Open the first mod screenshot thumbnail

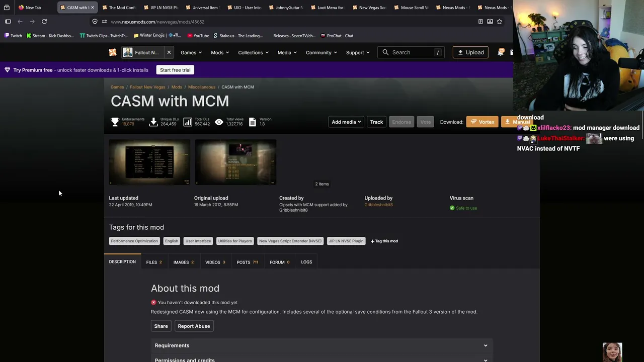coord(149,162)
